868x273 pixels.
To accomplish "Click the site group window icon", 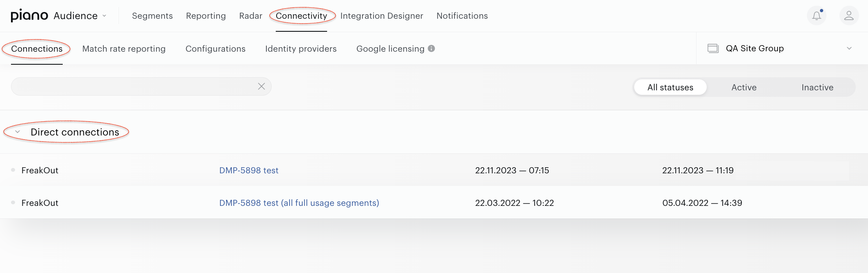I will [713, 48].
